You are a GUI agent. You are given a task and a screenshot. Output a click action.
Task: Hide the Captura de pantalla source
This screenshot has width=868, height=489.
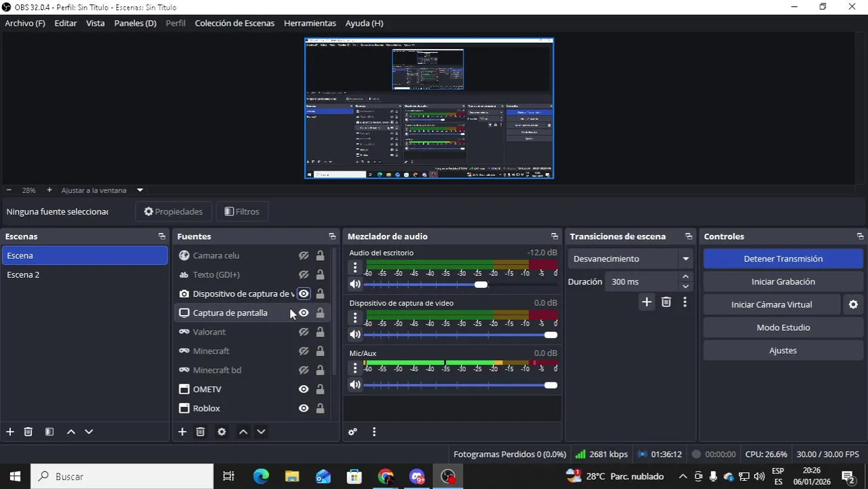(x=304, y=313)
